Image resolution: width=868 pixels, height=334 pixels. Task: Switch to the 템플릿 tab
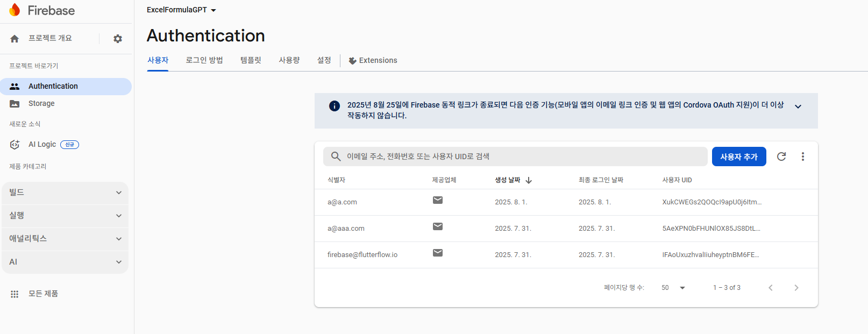(251, 60)
